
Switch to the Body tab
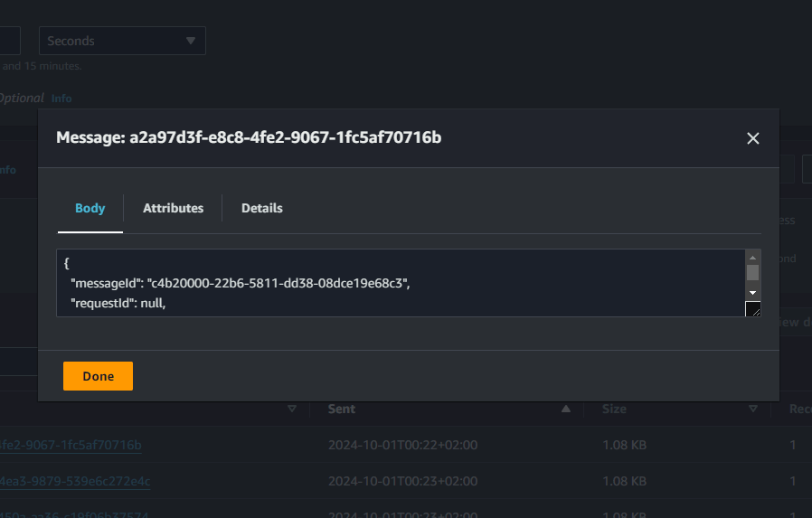pos(90,208)
